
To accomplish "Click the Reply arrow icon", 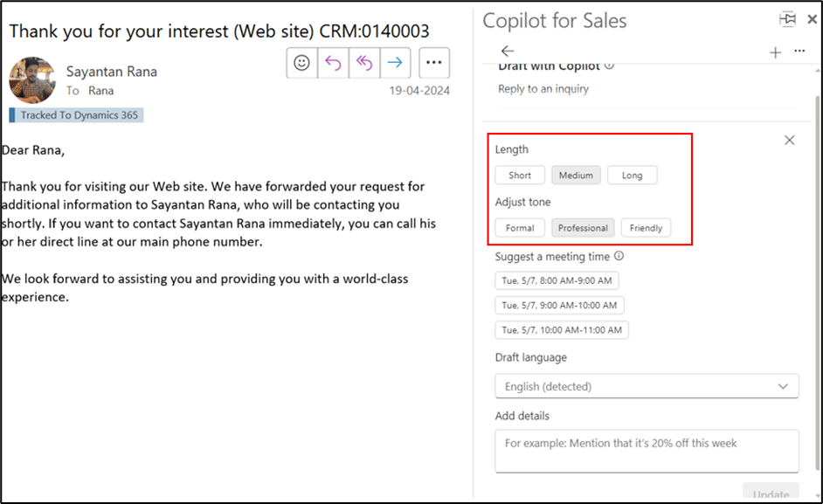I will (x=333, y=63).
